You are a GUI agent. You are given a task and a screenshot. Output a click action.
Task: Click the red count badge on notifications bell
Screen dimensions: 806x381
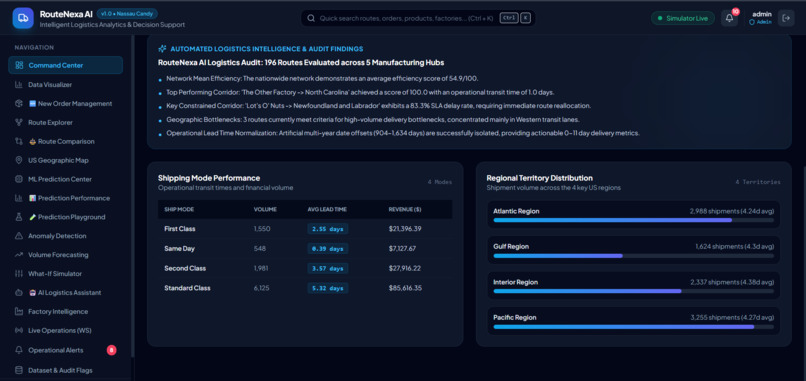(x=736, y=11)
